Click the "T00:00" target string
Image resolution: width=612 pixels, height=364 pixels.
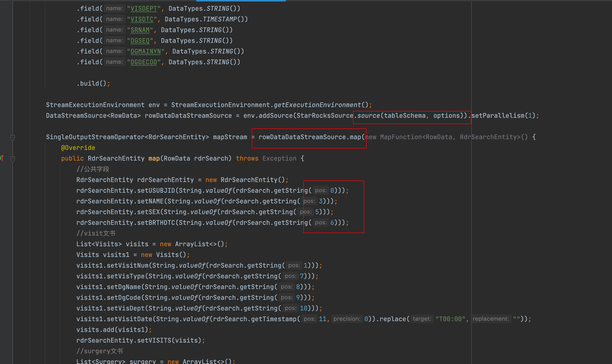click(450, 319)
